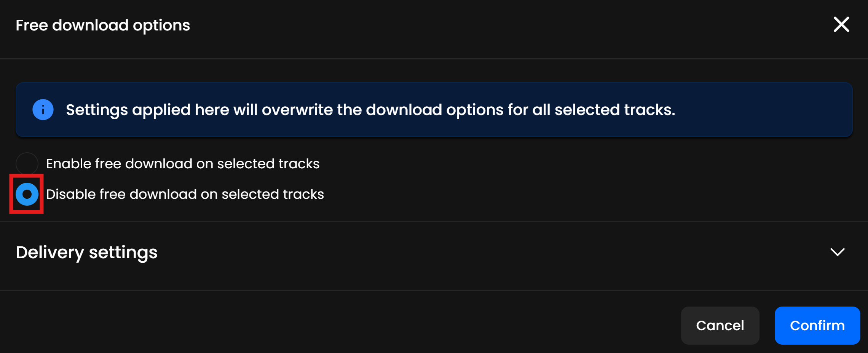The image size is (868, 353).
Task: Close the Free download options dialog
Action: tap(841, 25)
